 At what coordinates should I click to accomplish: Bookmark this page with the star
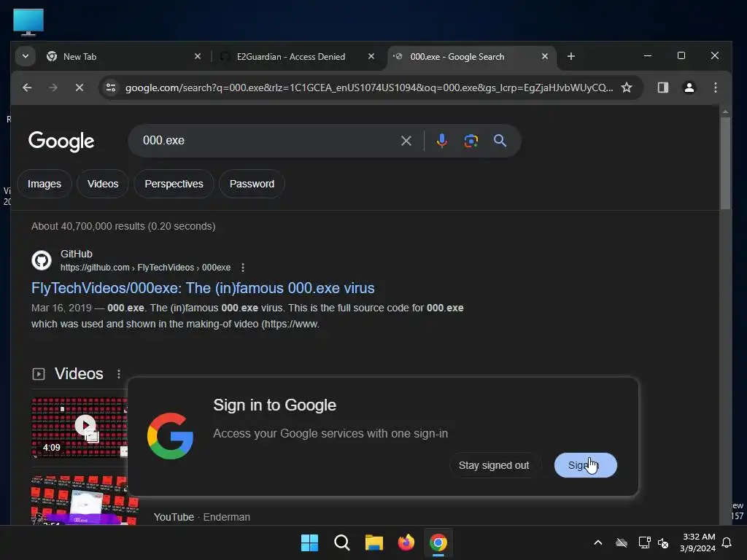pyautogui.click(x=627, y=87)
